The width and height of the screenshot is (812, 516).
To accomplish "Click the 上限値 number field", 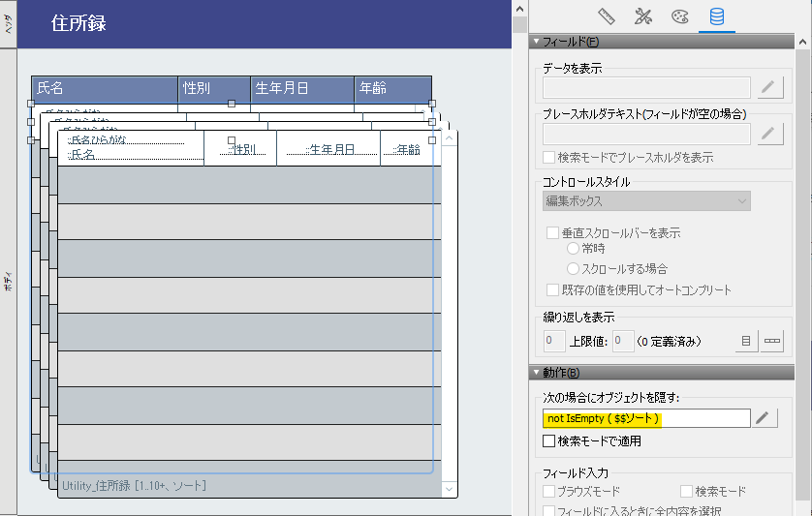I will 623,341.
